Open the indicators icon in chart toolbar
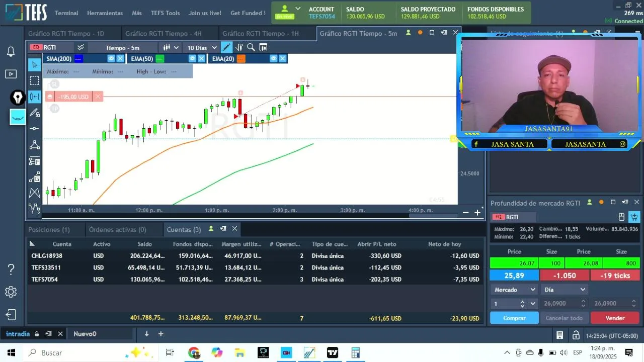Viewport: 644px width, 362px height. (238, 47)
